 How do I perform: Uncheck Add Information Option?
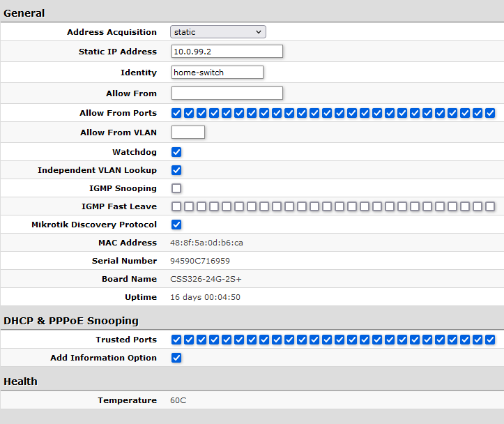[176, 358]
